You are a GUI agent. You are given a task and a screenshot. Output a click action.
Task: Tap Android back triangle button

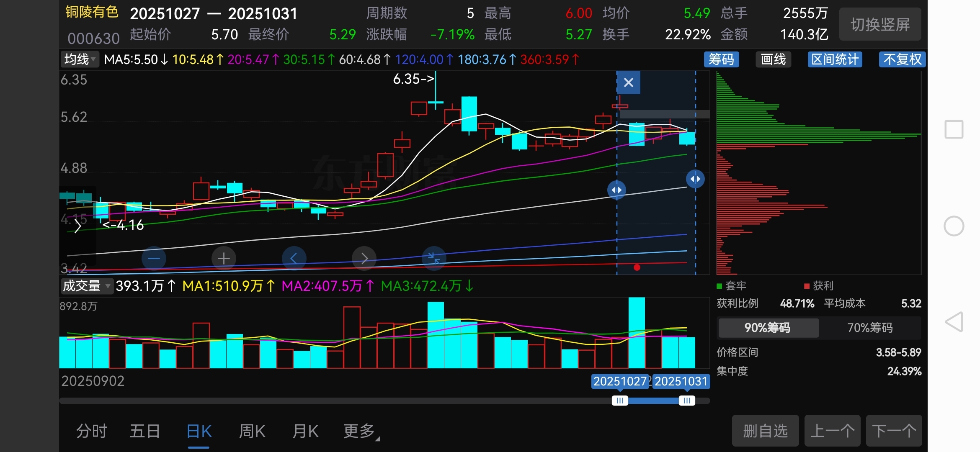pos(954,322)
